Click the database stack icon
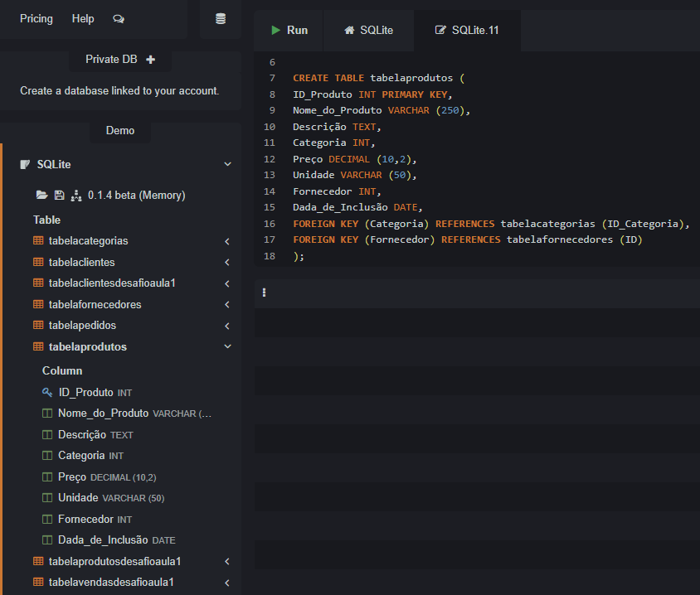 (x=221, y=19)
